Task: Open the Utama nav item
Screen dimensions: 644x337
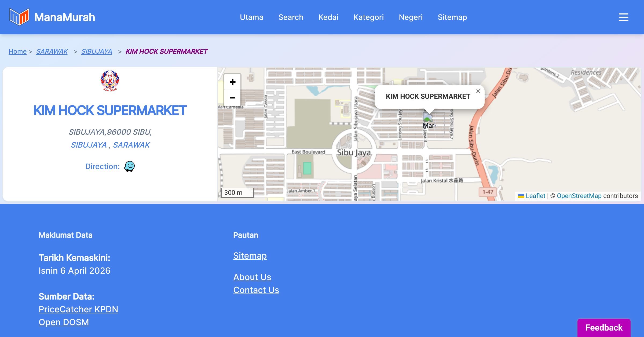Action: click(x=251, y=17)
